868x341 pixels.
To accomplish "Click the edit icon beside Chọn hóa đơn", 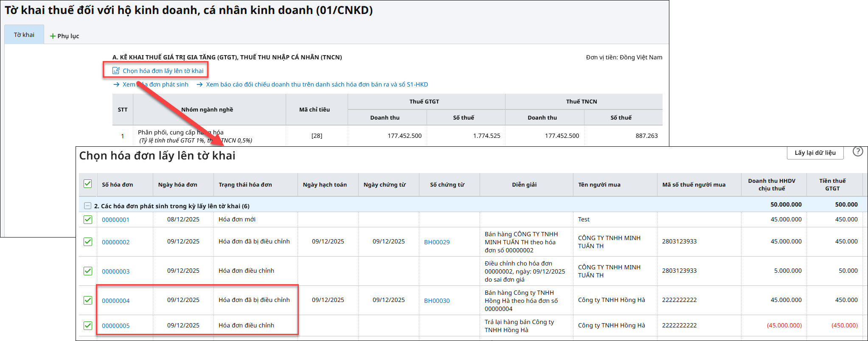I will click(116, 71).
